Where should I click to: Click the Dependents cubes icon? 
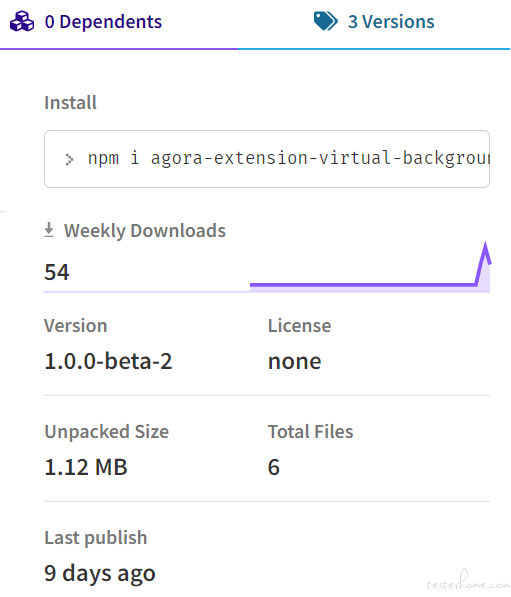(x=22, y=21)
